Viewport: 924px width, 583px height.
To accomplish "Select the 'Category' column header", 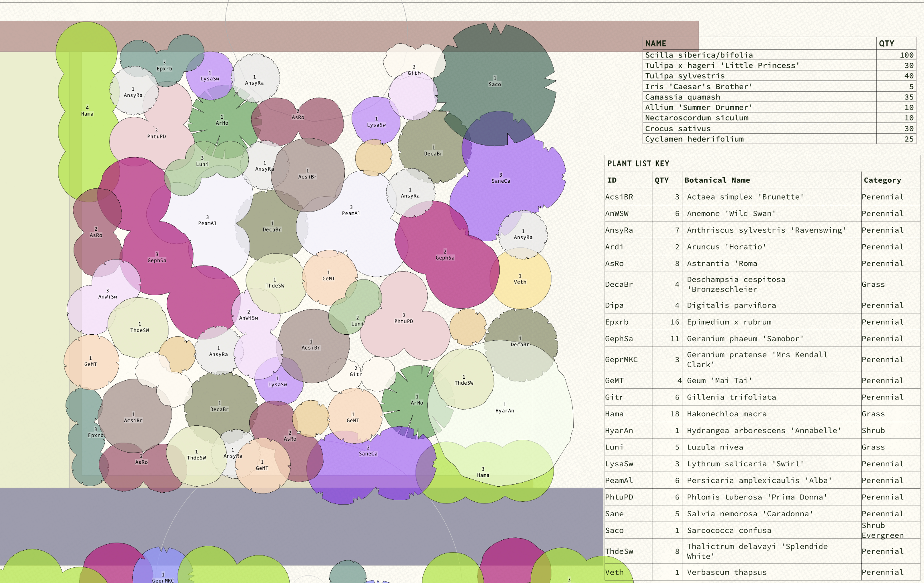I will [882, 180].
